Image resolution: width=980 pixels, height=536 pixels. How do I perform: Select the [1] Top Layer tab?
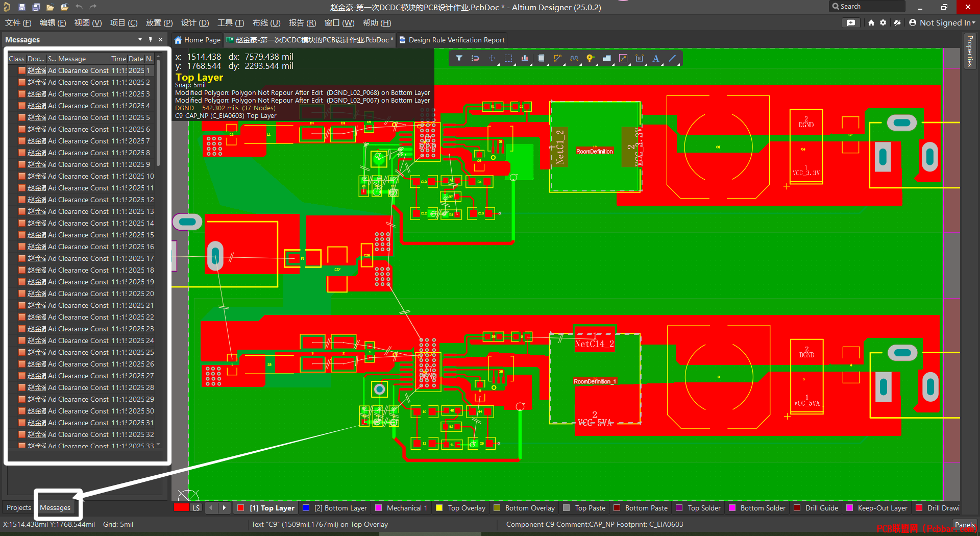point(266,508)
